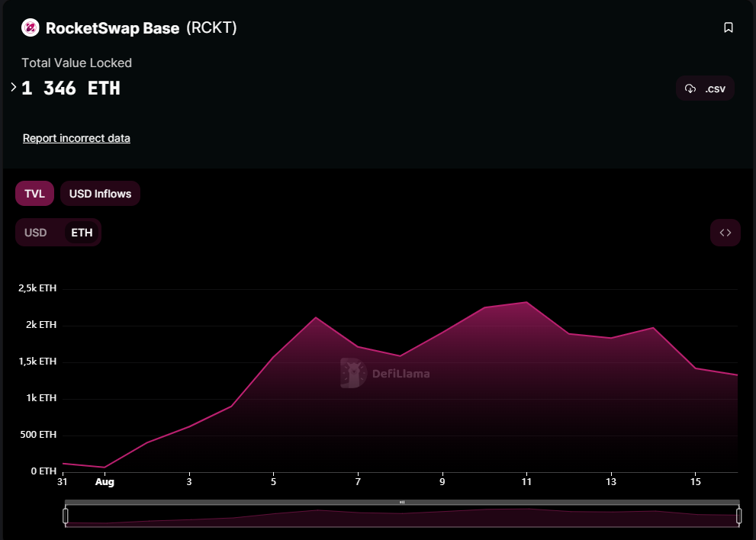Click the 1 346 ETH value

point(71,88)
